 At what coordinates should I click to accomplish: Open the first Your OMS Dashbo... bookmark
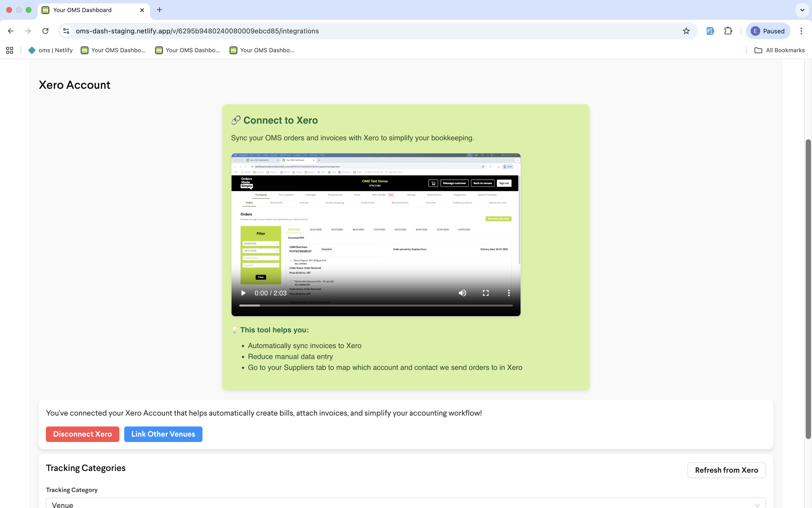pyautogui.click(x=113, y=50)
